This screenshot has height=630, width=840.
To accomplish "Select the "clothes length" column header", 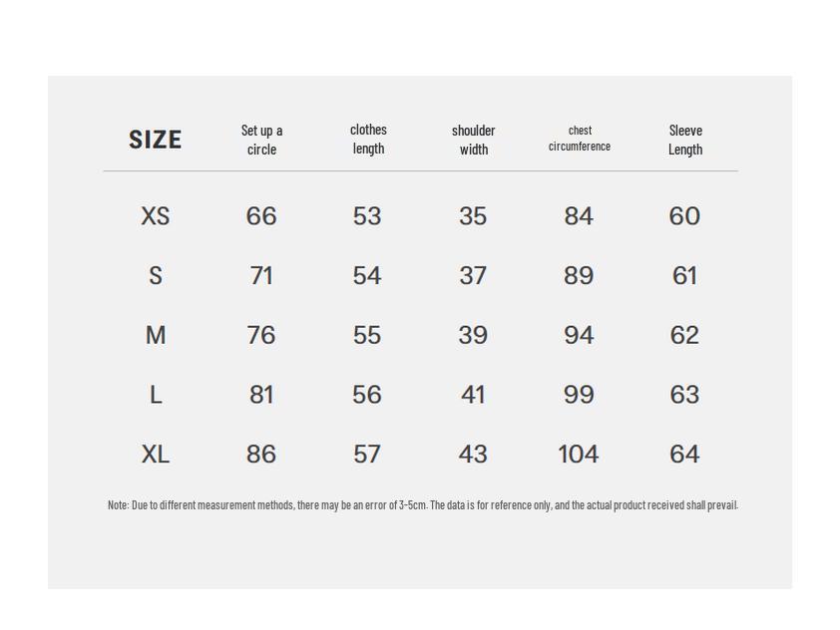I will [368, 139].
